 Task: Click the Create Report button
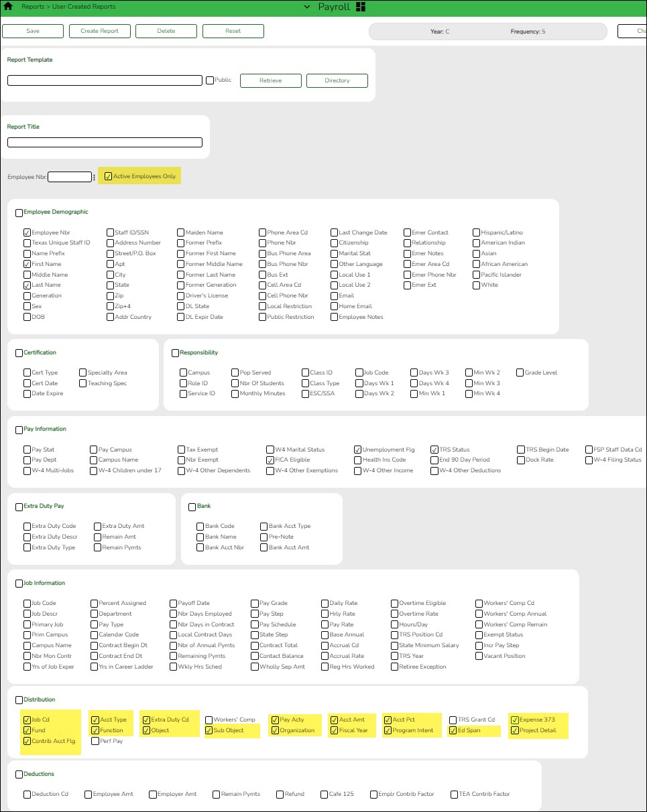click(99, 31)
